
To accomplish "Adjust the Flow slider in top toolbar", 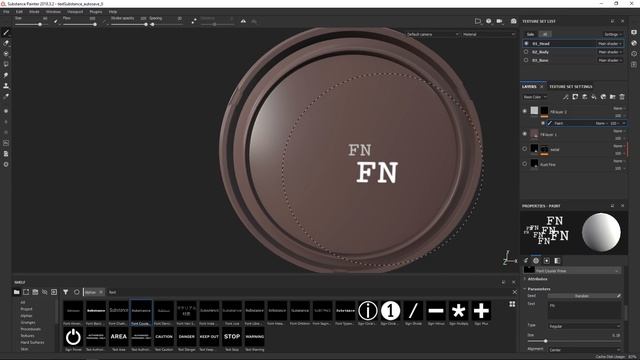I will pyautogui.click(x=80, y=24).
